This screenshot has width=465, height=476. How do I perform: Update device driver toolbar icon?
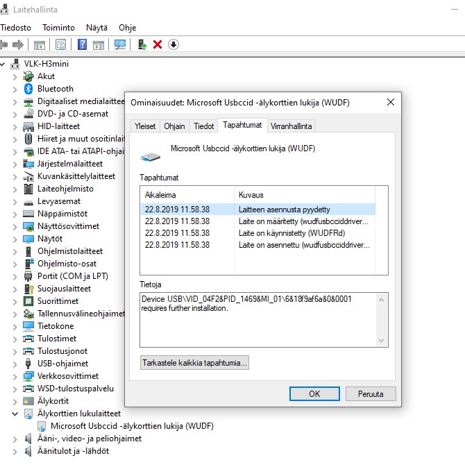pyautogui.click(x=142, y=44)
